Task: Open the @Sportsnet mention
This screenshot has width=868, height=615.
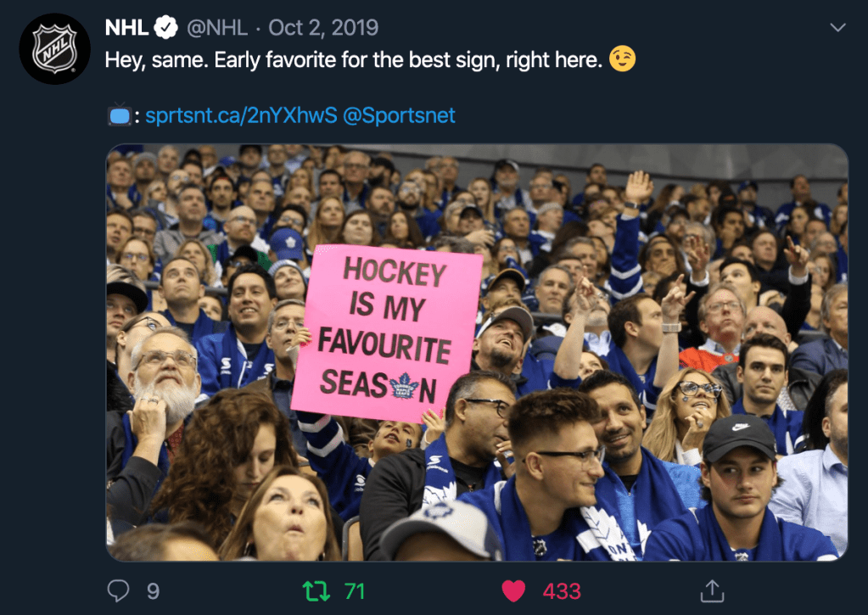Action: click(x=399, y=115)
